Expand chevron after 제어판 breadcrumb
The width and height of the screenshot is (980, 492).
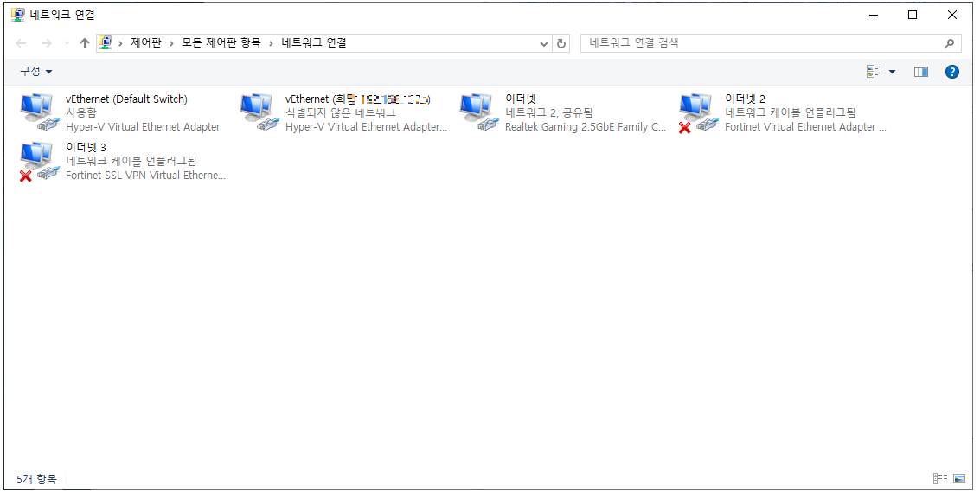[172, 43]
